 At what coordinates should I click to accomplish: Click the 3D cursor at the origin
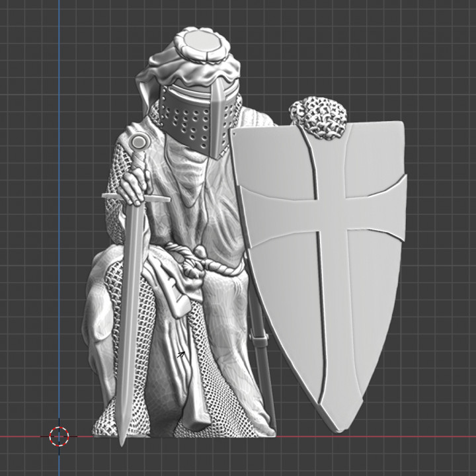59,436
